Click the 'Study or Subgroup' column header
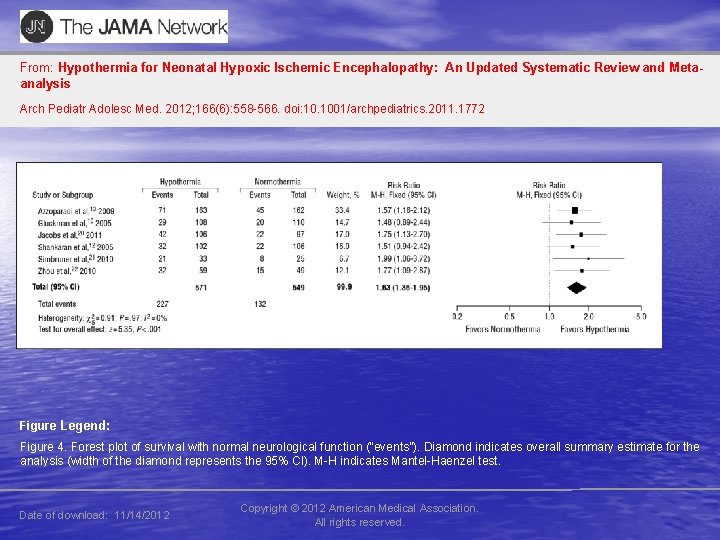 point(62,195)
